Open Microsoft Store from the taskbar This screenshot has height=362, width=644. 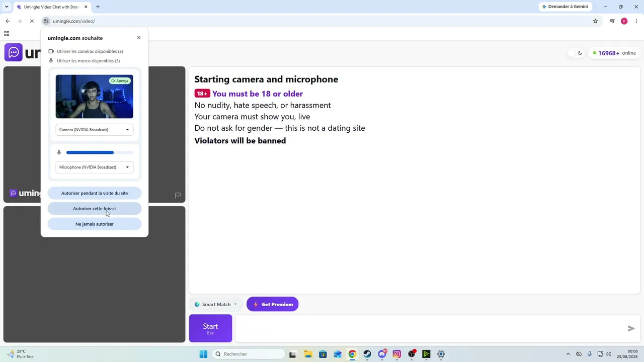click(323, 354)
